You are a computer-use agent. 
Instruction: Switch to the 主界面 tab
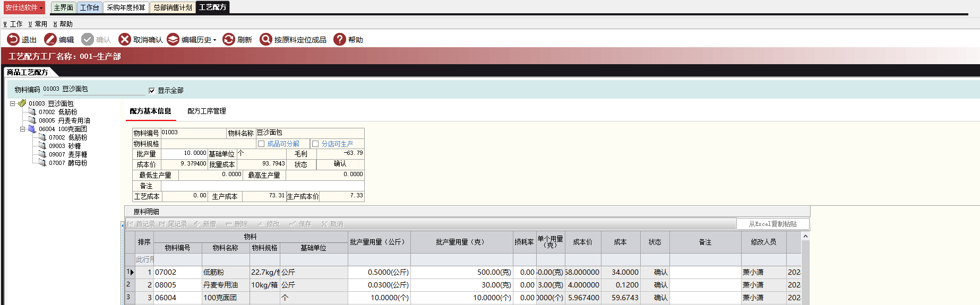(63, 7)
